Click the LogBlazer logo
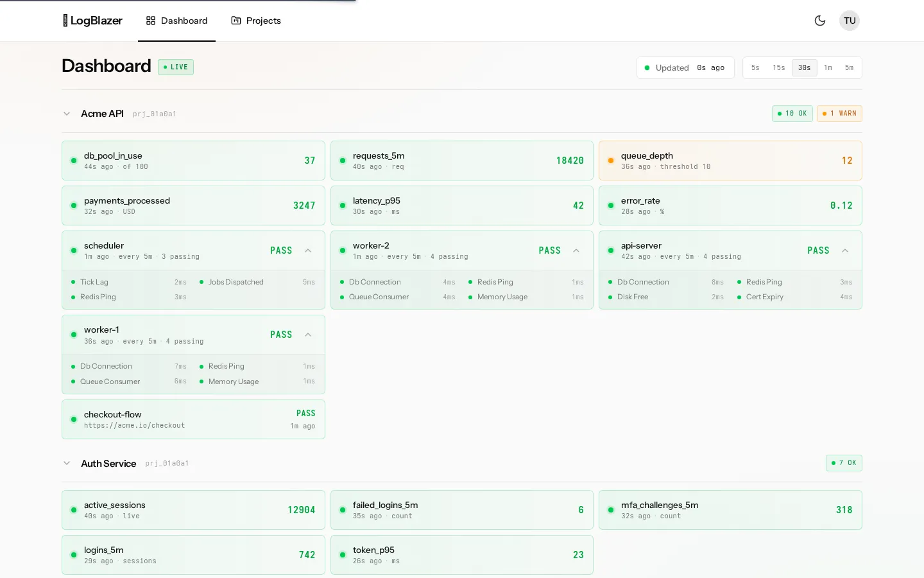924x578 pixels. click(92, 21)
